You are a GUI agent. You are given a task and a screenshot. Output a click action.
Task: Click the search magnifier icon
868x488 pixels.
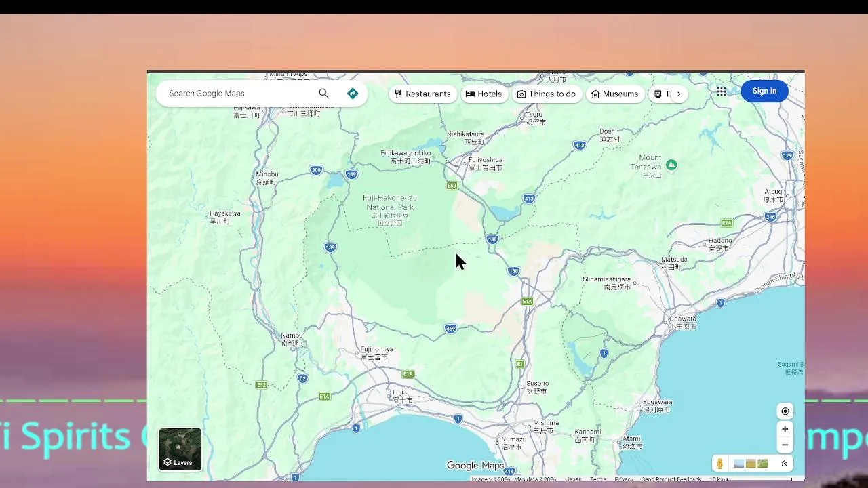pos(323,94)
